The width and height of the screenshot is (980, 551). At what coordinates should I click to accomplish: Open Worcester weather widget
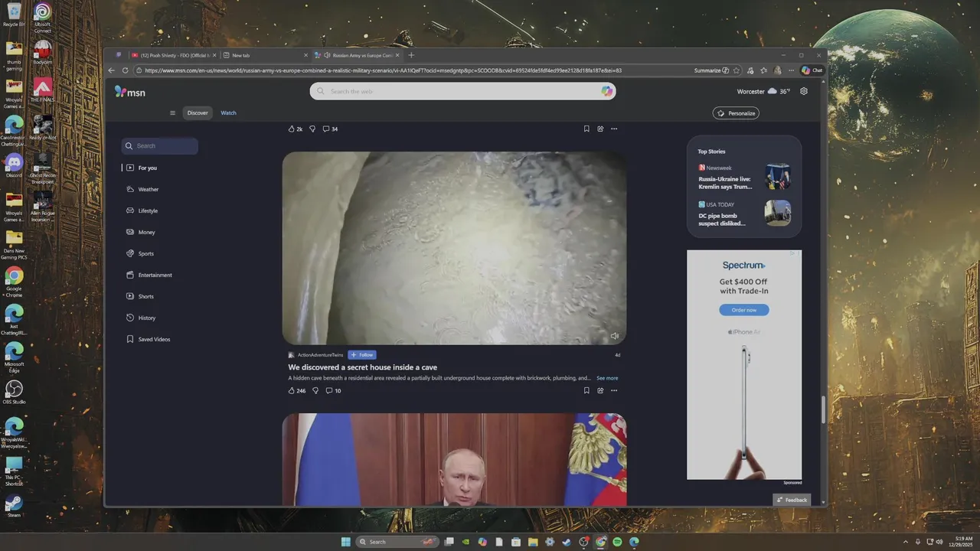click(763, 91)
